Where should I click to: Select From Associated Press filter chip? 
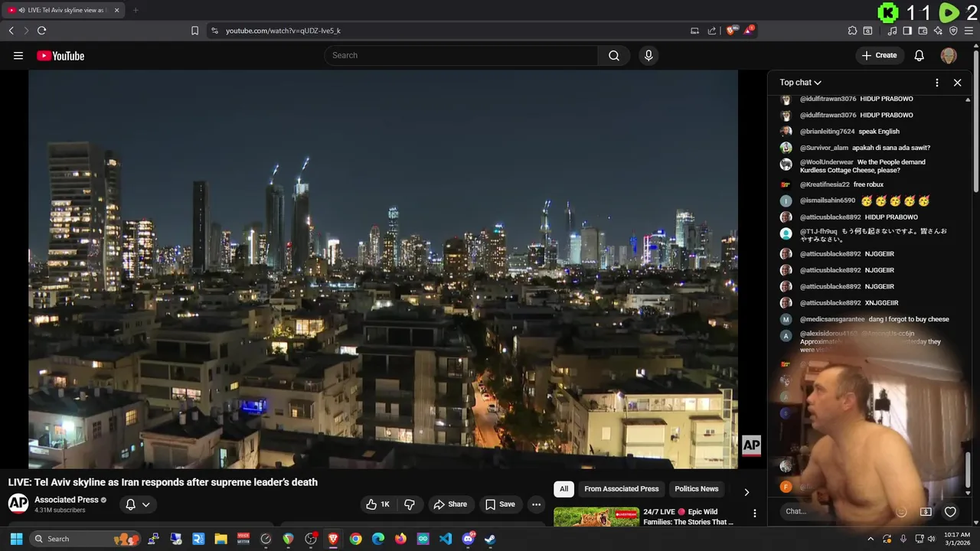[x=622, y=489]
